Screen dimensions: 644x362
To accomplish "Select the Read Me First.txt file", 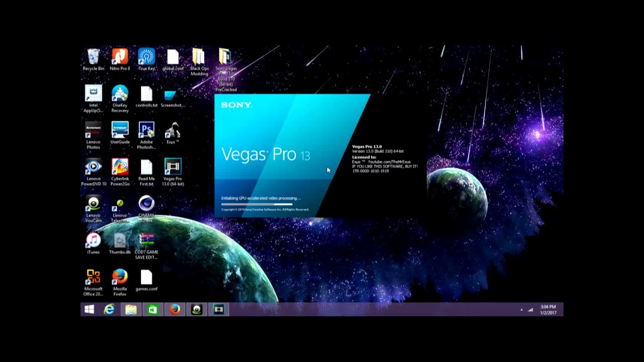I will click(x=146, y=172).
